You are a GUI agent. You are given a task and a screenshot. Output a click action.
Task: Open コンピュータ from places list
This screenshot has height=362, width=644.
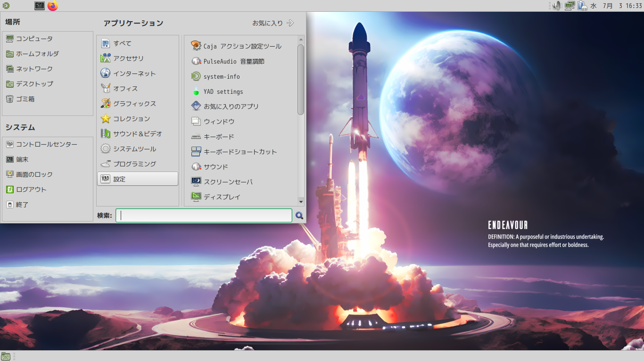[x=48, y=39]
